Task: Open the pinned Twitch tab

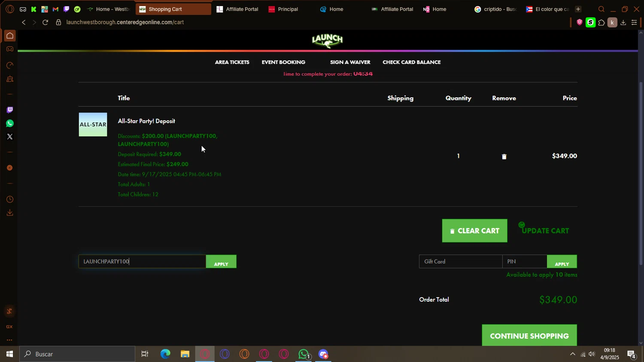Action: pos(66,9)
